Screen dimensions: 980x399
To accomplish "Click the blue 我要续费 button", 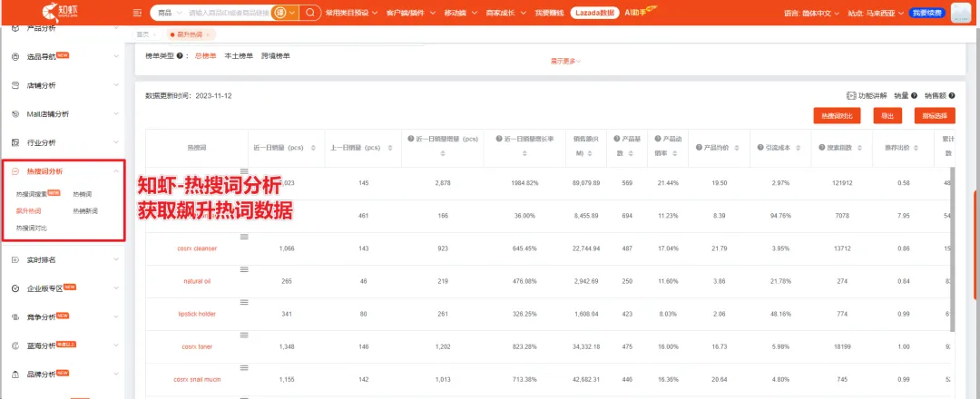I will (x=926, y=13).
